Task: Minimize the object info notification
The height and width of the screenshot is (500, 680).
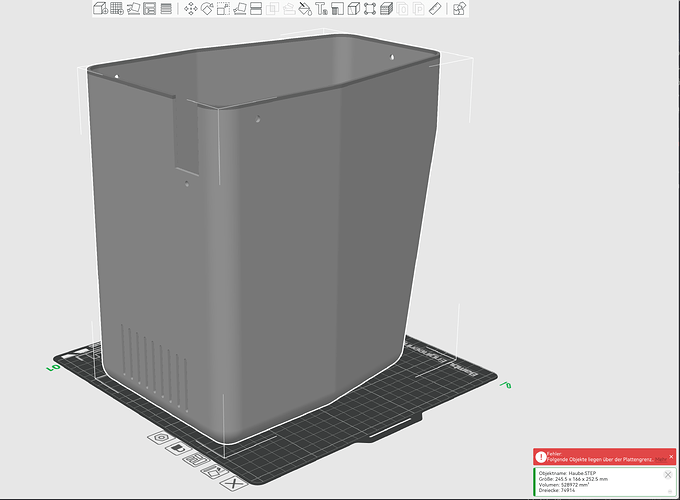Action: pyautogui.click(x=670, y=491)
